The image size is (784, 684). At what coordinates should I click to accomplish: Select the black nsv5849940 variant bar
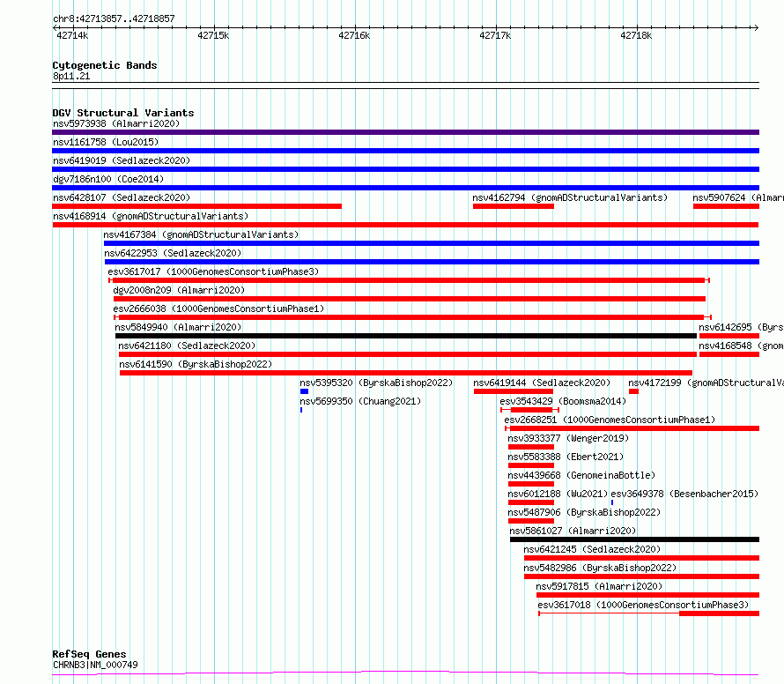tap(406, 336)
